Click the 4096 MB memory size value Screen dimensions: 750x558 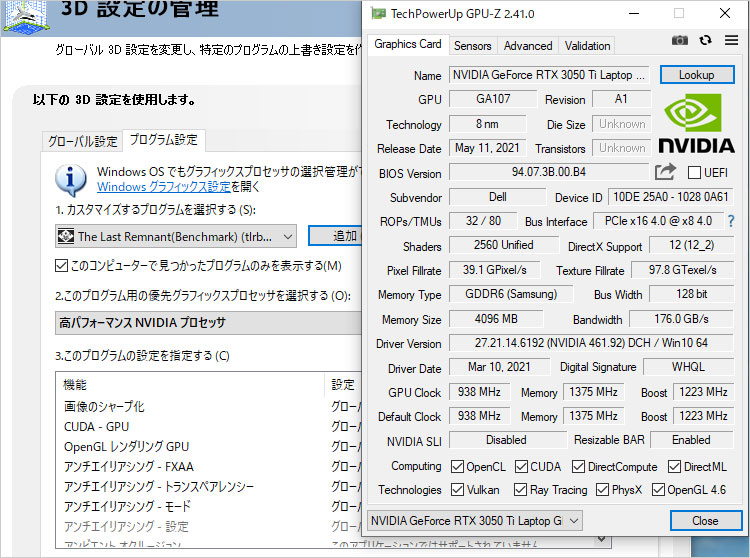(496, 319)
